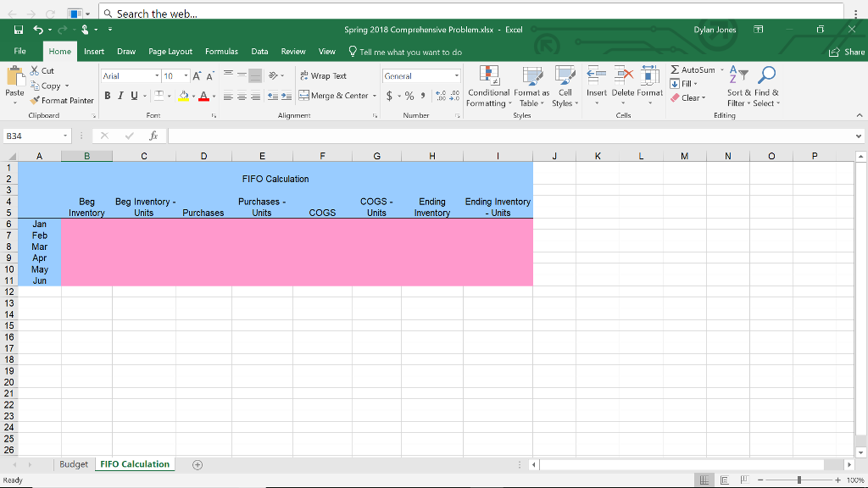The height and width of the screenshot is (488, 868).
Task: Switch to the Formulas tab
Action: coord(221,52)
